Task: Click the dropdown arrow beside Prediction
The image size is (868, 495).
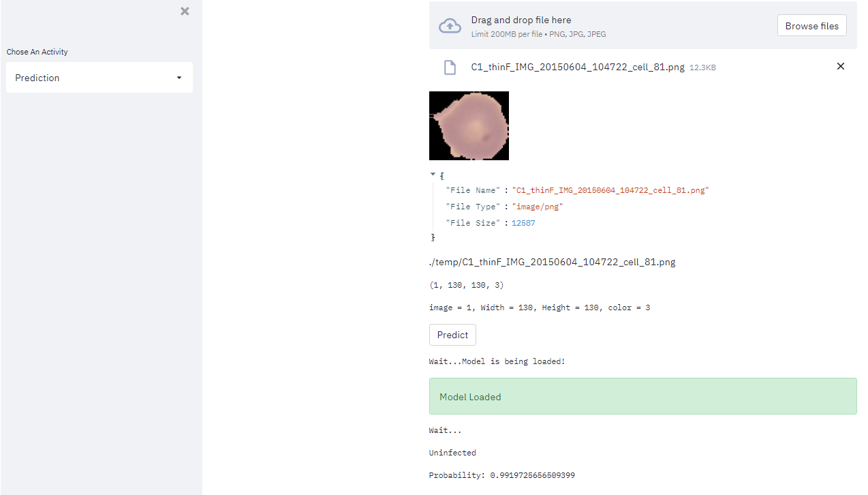Action: tap(179, 78)
